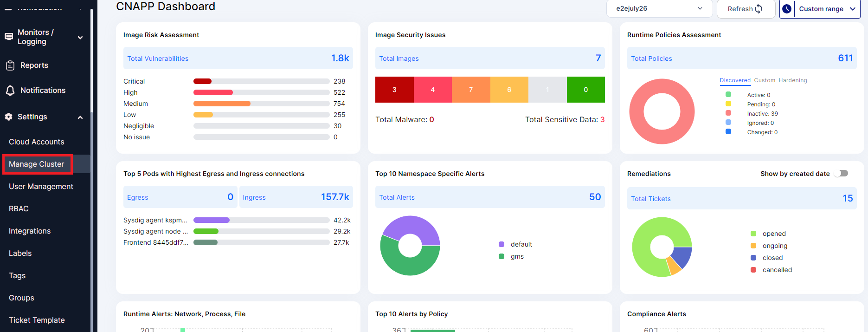Click the Inactive pink donut chart ring

[x=637, y=111]
